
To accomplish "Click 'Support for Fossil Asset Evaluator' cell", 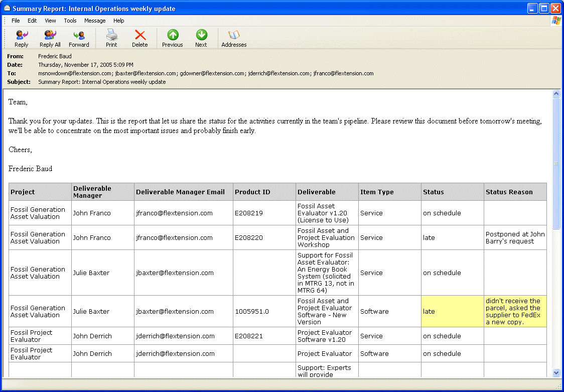I will coord(327,273).
